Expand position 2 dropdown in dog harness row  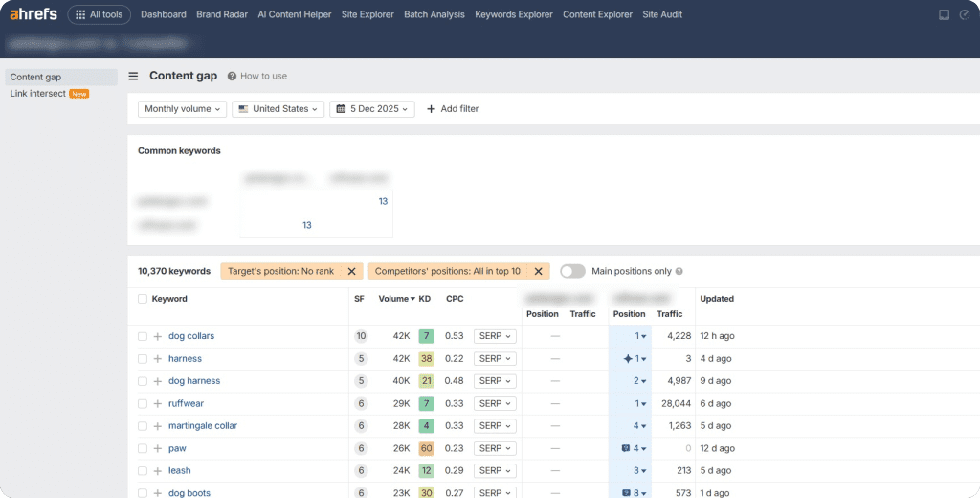(640, 380)
